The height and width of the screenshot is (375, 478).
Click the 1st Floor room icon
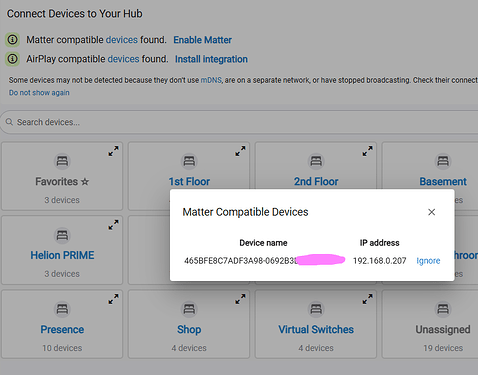pos(189,161)
